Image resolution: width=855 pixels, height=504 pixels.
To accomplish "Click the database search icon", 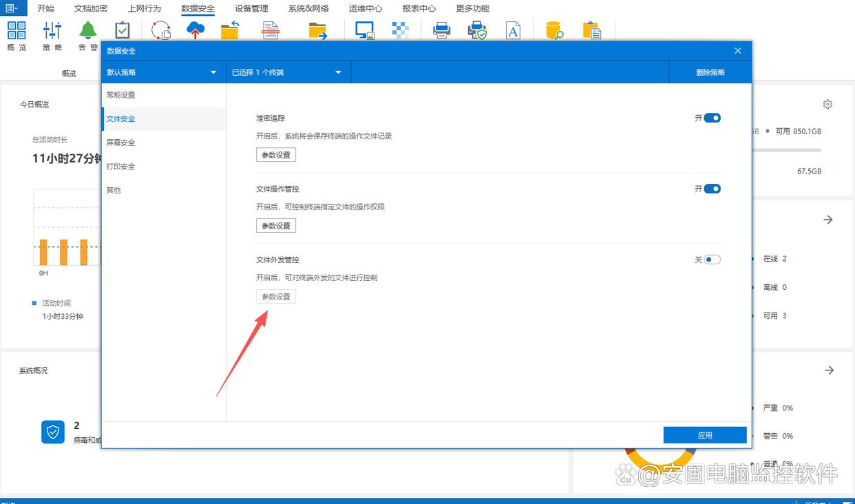I will (554, 30).
